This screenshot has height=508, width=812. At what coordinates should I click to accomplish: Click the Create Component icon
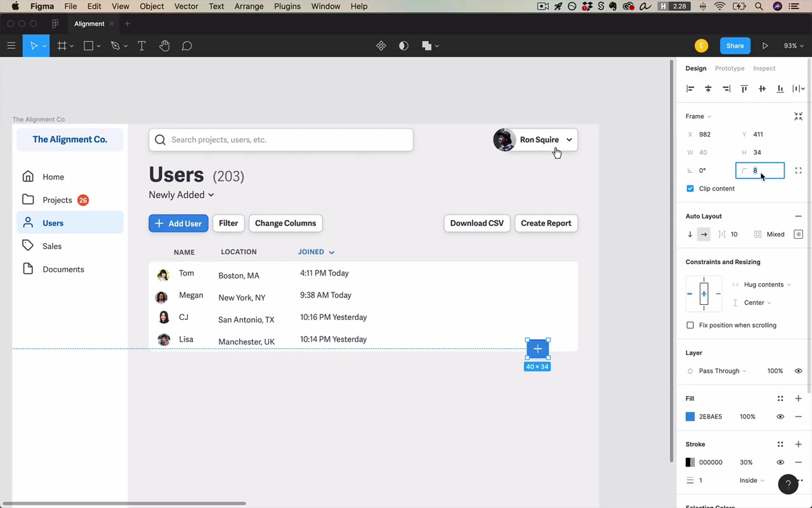(x=381, y=46)
